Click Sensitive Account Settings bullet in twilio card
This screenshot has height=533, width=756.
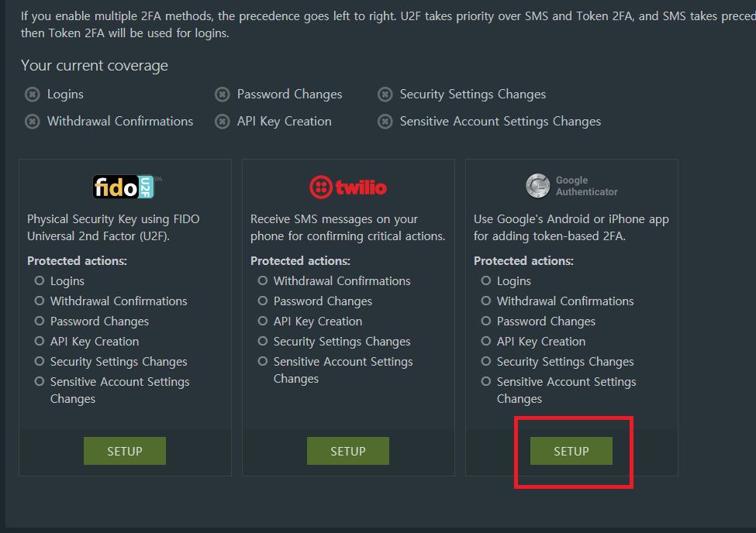[263, 362]
